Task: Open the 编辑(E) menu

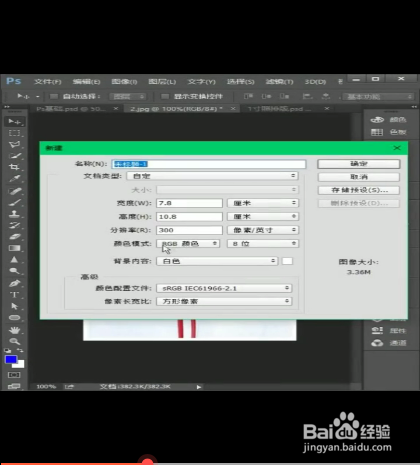Action: (86, 82)
